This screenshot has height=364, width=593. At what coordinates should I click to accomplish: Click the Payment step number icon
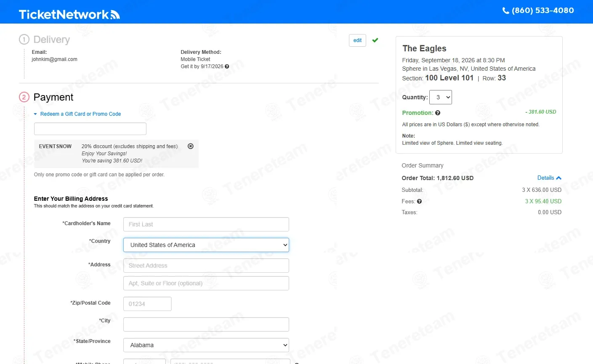coord(24,97)
